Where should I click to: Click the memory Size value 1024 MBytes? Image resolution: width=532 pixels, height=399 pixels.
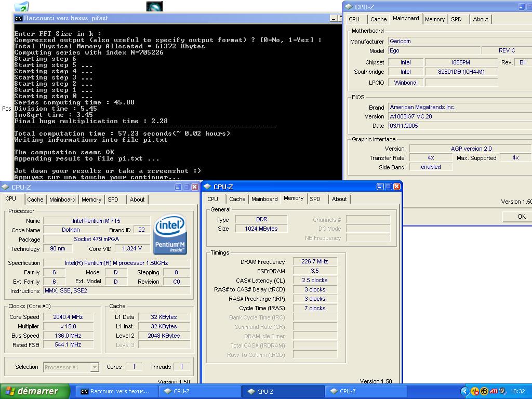[261, 229]
